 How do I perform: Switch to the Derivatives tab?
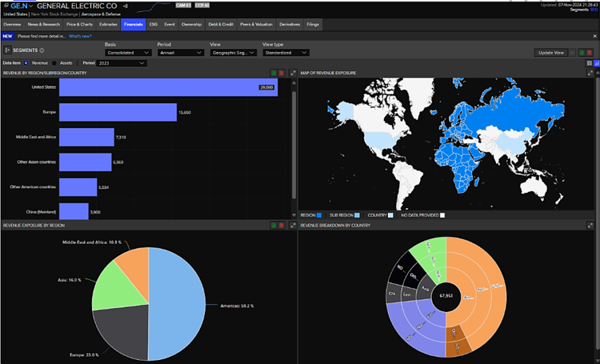point(289,25)
